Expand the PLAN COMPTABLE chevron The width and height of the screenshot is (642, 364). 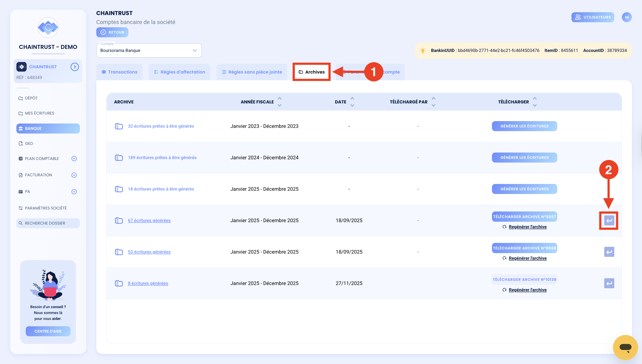point(74,158)
